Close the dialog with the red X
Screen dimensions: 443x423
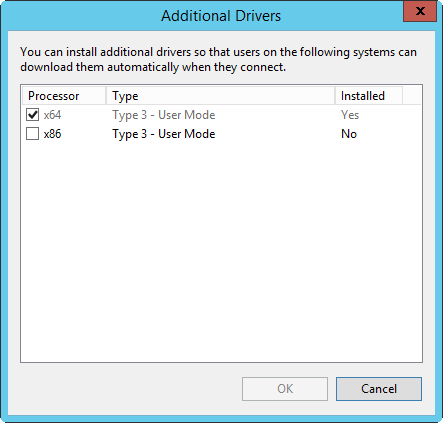(420, 11)
